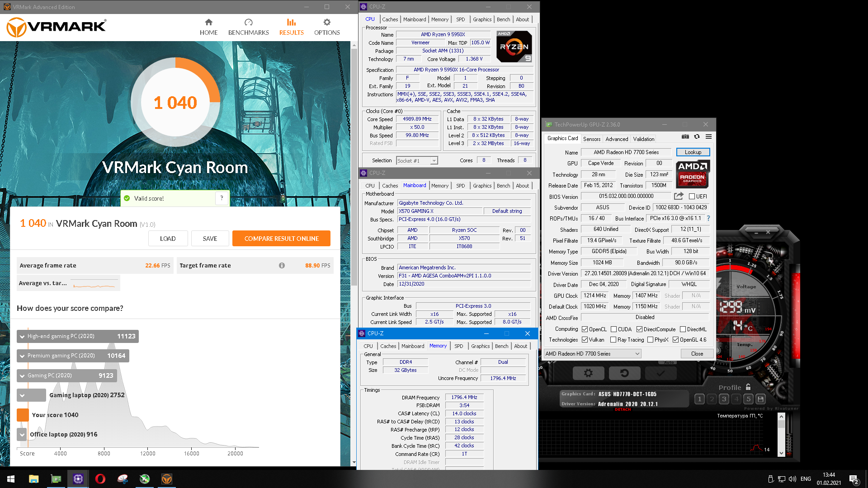Click the GPU-Z Lookup button
868x488 pixels.
[693, 152]
